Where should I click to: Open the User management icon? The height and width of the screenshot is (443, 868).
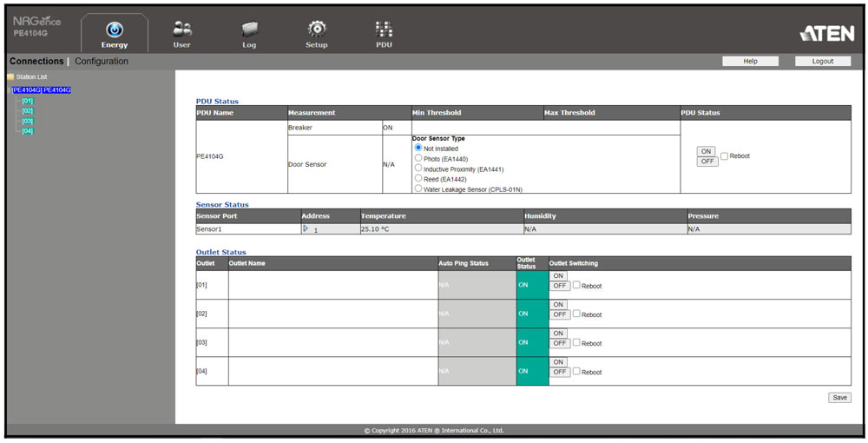[181, 30]
